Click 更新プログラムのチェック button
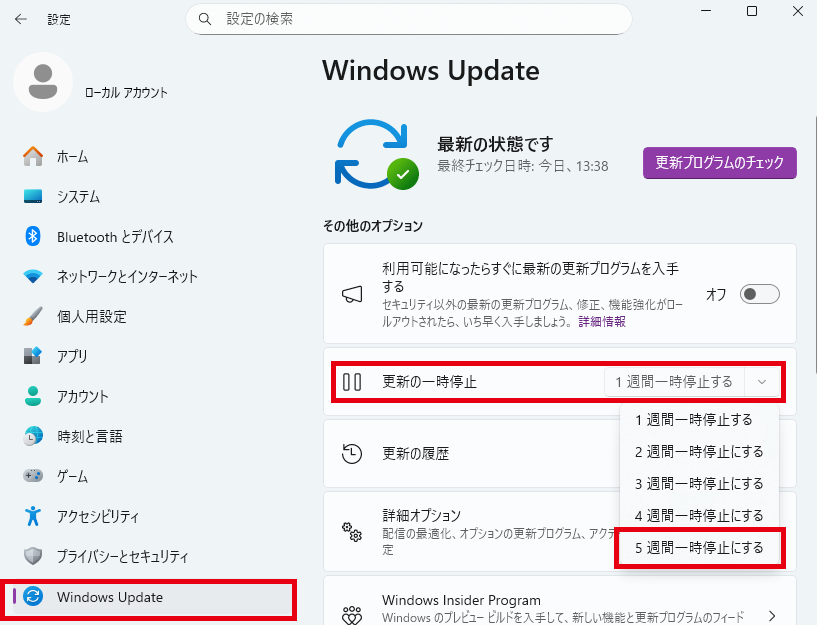The image size is (817, 625). 719,162
